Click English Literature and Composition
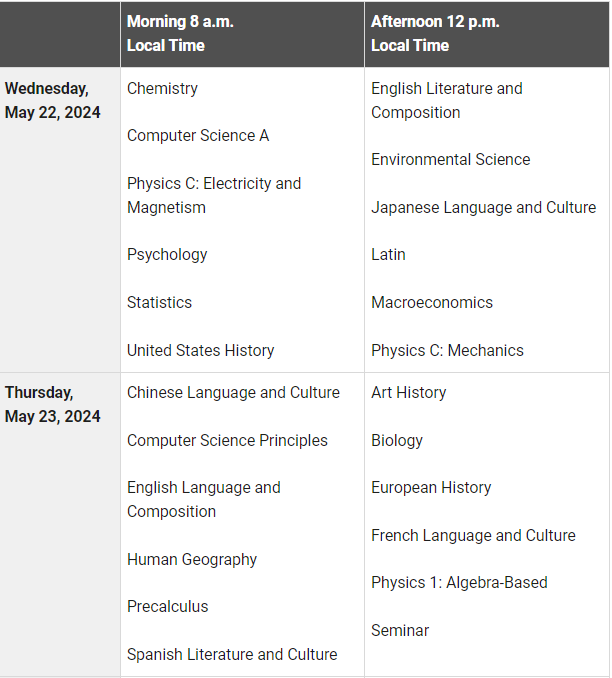 tap(446, 101)
